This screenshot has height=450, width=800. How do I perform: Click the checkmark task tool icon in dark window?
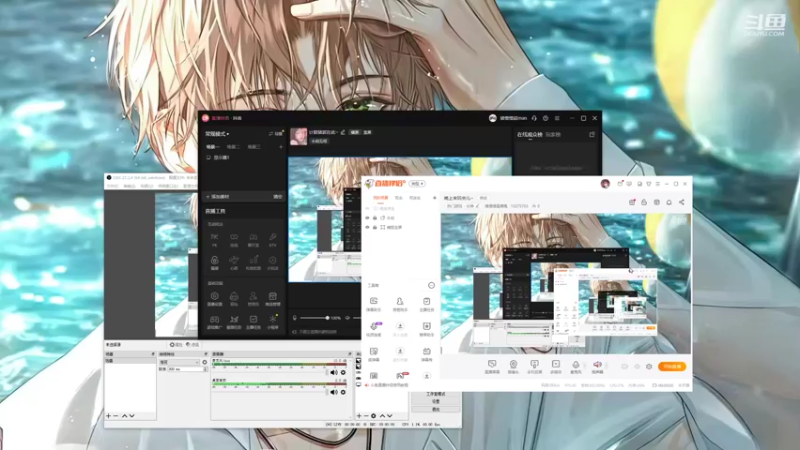[253, 321]
